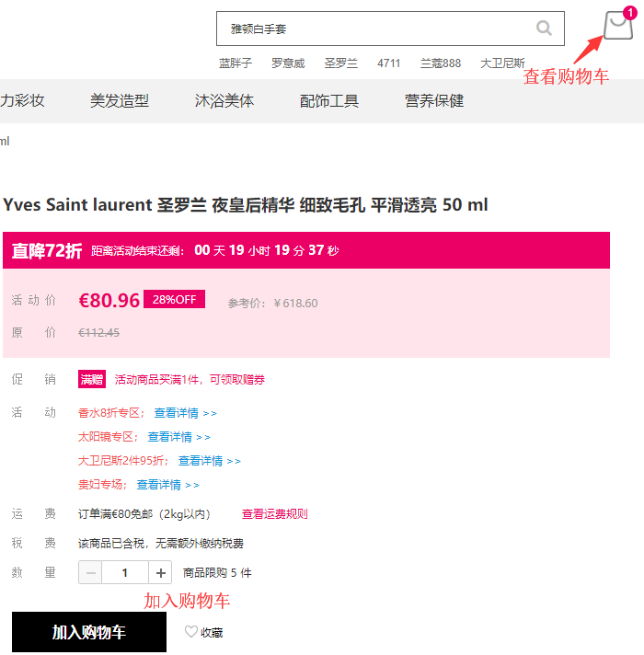
Task: Click the heart 收藏 favorite icon
Action: click(190, 632)
